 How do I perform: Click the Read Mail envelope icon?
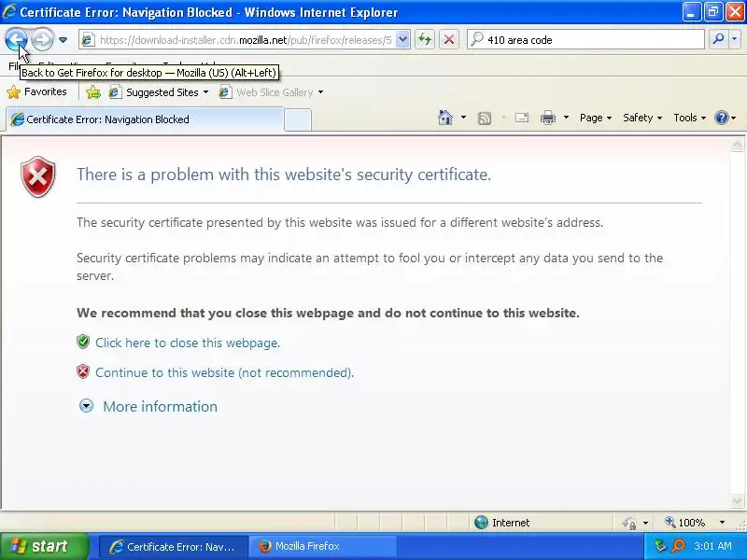click(522, 118)
